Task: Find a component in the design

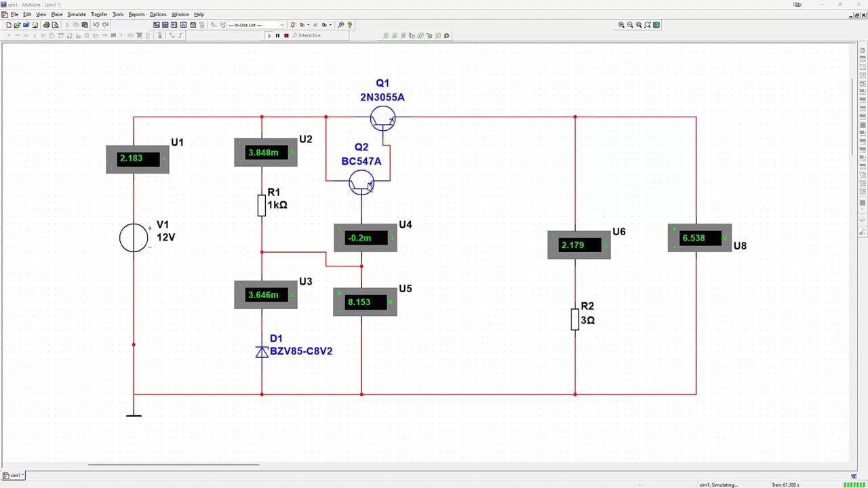Action: 341,25
